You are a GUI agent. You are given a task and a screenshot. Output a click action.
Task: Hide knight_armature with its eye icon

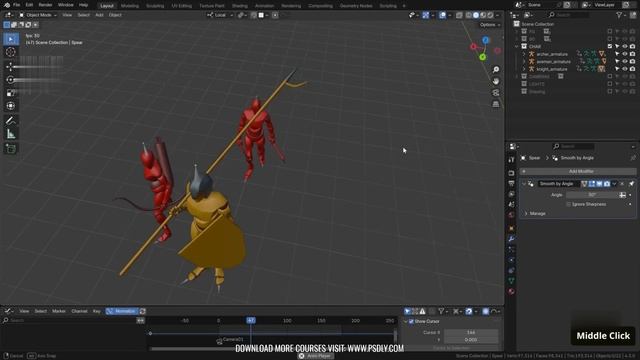624,69
